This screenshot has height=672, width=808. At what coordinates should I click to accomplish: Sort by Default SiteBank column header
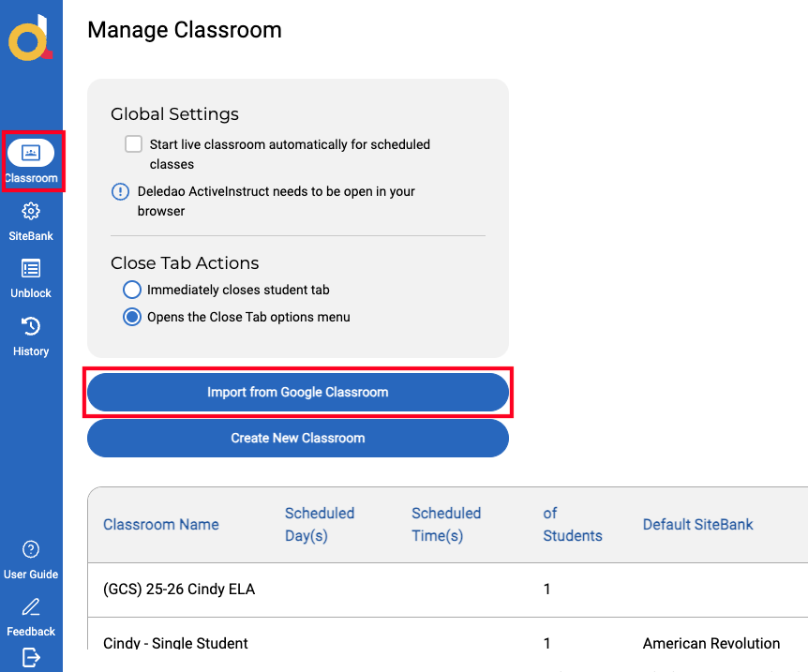tap(697, 525)
